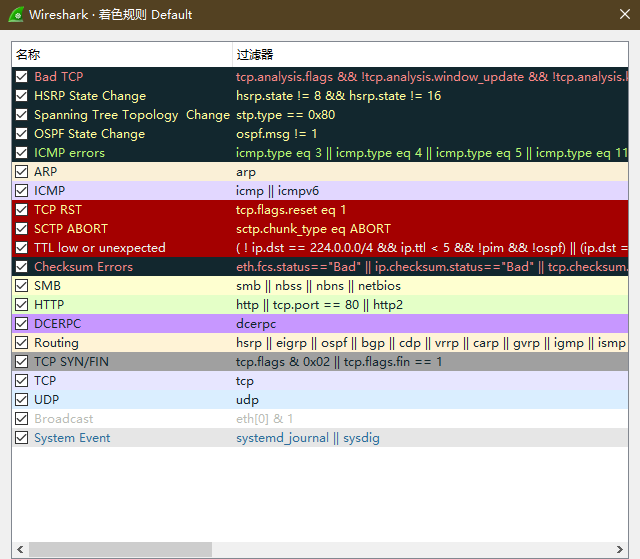Click the Wireshark fin icon in title bar
This screenshot has height=559, width=640.
click(x=16, y=15)
